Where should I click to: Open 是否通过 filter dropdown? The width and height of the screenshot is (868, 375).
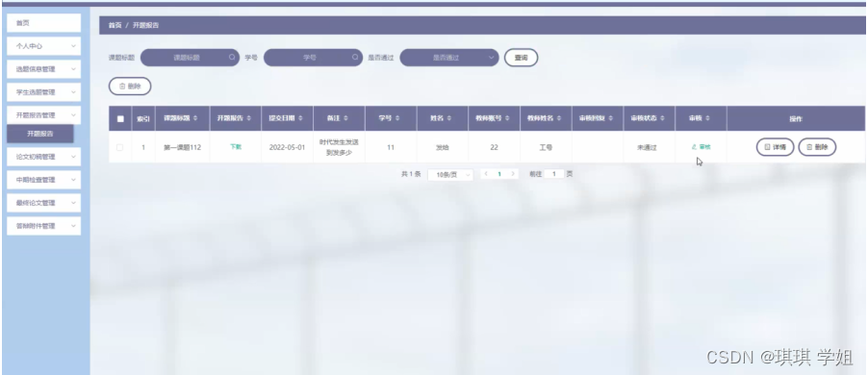click(x=449, y=58)
